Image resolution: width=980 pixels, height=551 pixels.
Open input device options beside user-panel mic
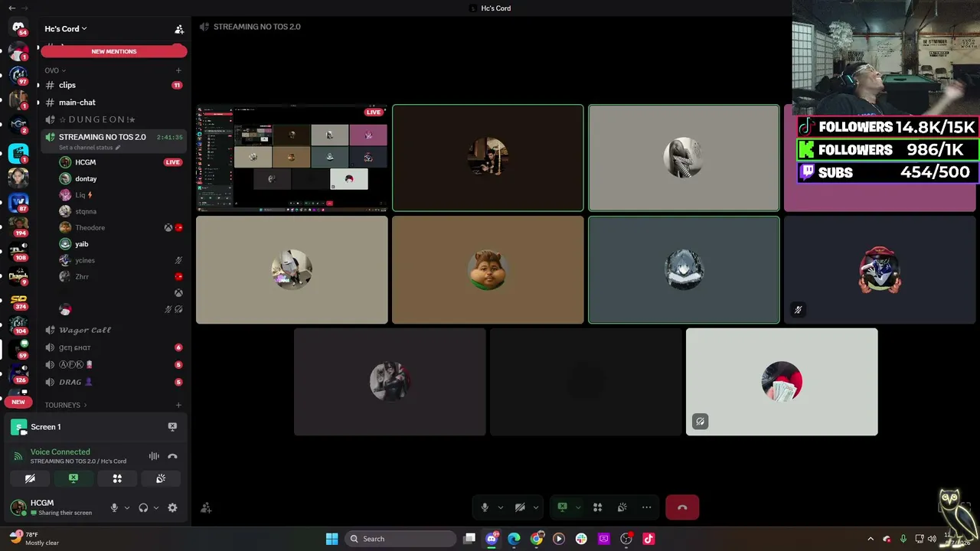(x=127, y=507)
